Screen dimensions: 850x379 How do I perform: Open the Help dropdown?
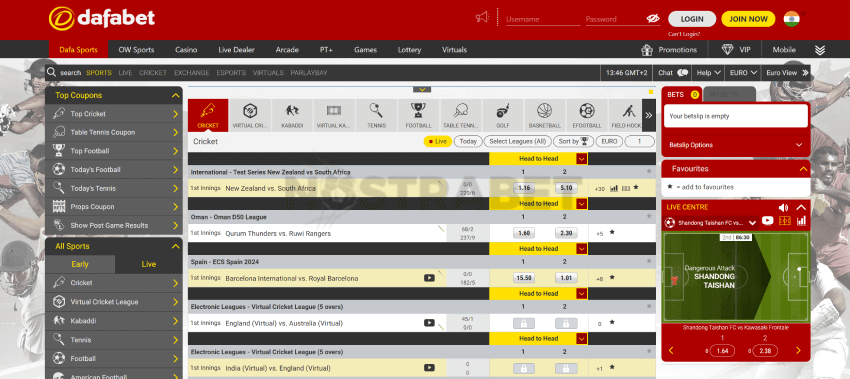click(x=709, y=73)
